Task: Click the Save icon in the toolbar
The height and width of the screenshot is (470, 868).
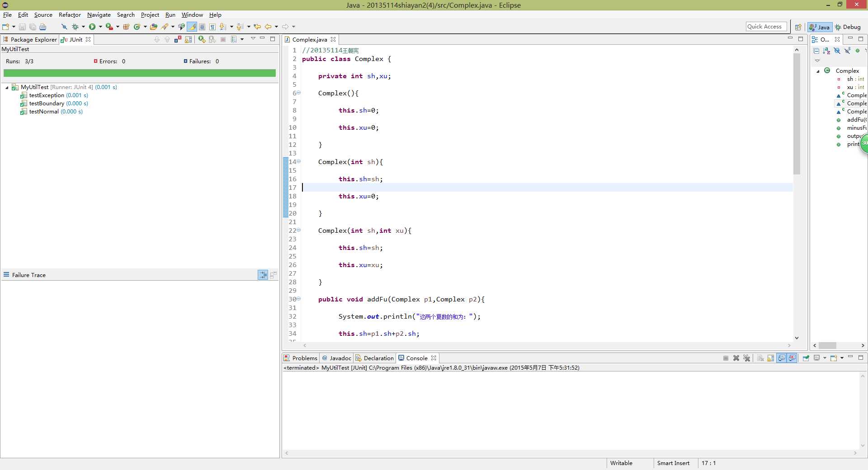Action: [22, 27]
